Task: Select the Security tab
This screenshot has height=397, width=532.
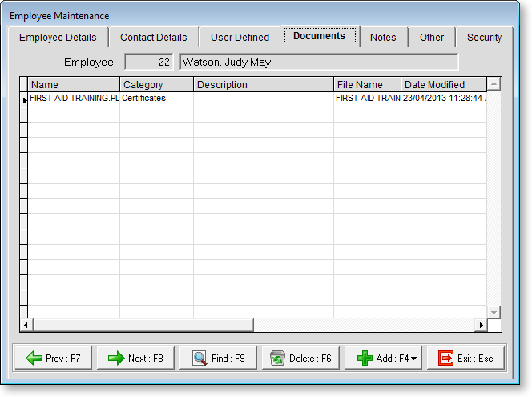Action: click(x=484, y=37)
